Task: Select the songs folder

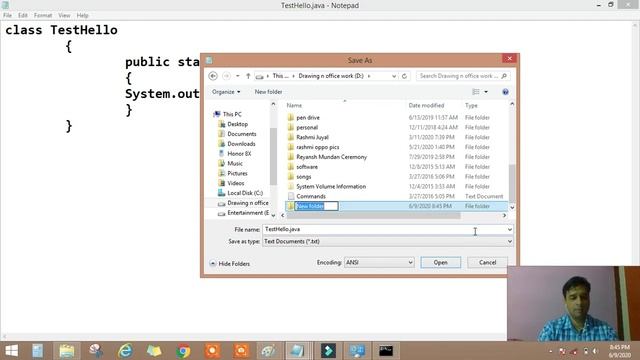Action: [303, 176]
